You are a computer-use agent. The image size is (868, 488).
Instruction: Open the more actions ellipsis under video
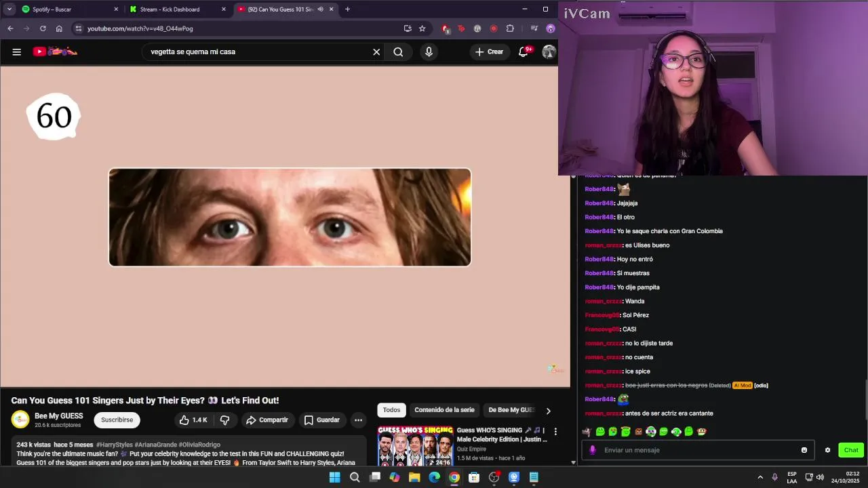[358, 420]
